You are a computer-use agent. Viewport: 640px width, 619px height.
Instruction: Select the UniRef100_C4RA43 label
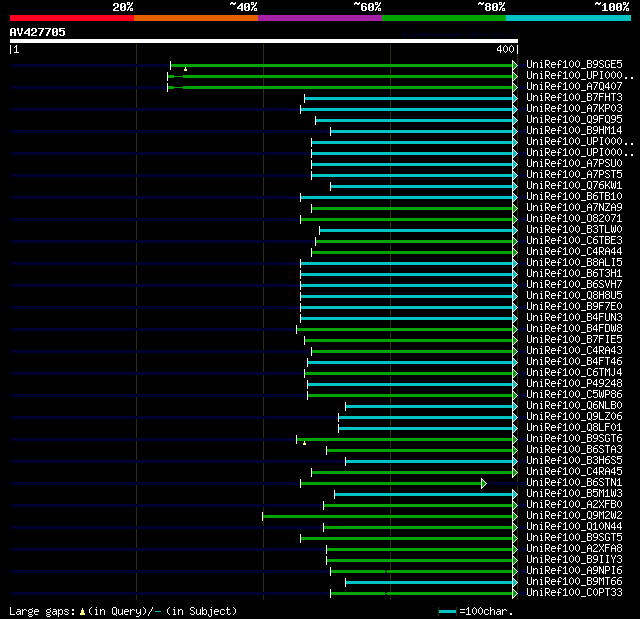[x=574, y=351]
